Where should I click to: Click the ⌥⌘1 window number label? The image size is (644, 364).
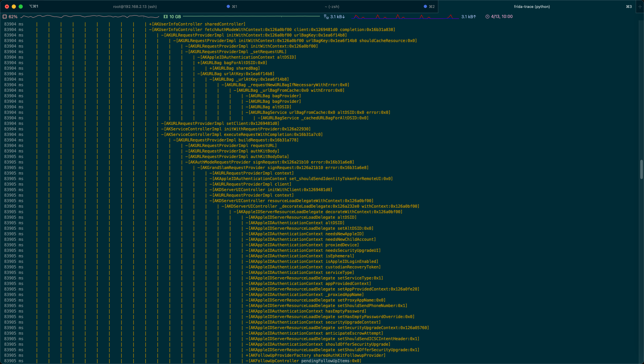(x=34, y=7)
